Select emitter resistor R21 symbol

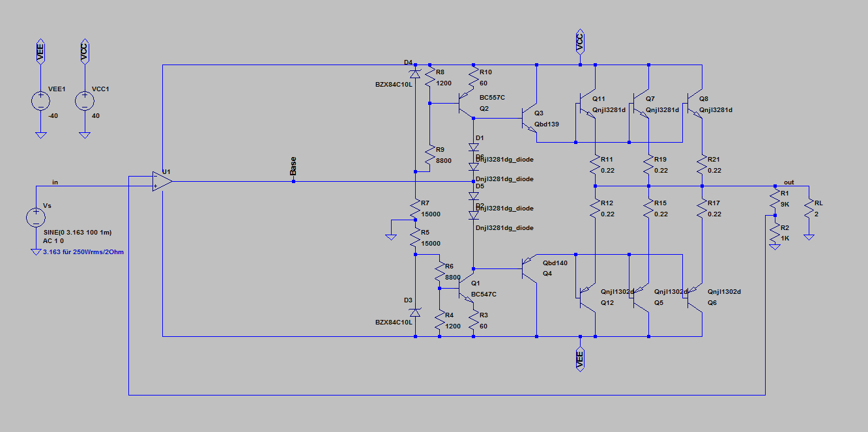702,164
